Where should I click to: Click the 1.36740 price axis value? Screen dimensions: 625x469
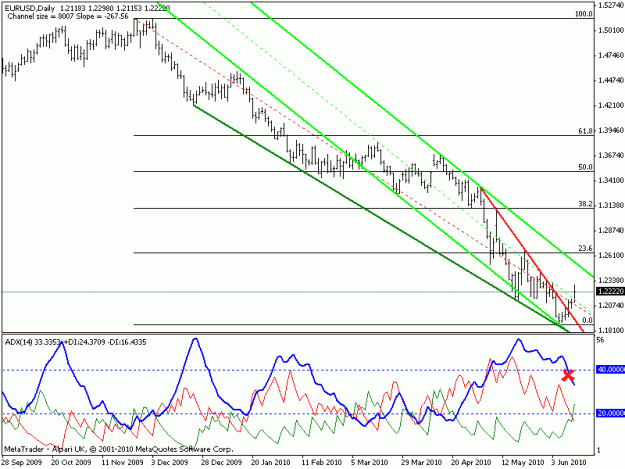(x=611, y=155)
